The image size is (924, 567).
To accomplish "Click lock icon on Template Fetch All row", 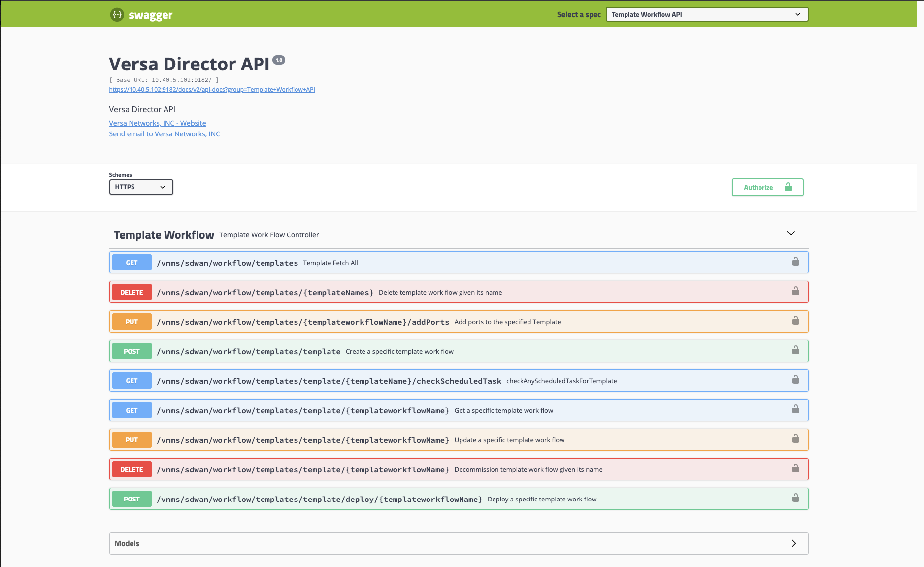I will click(x=795, y=262).
